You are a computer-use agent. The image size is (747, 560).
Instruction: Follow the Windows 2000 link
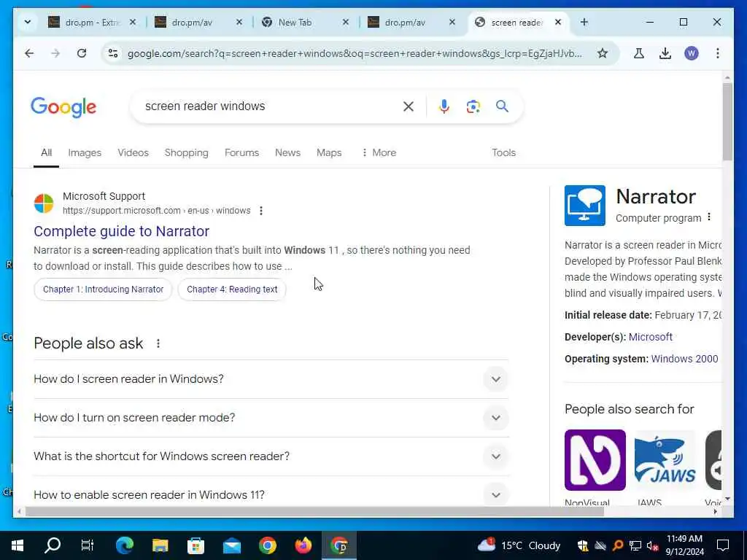pyautogui.click(x=684, y=359)
